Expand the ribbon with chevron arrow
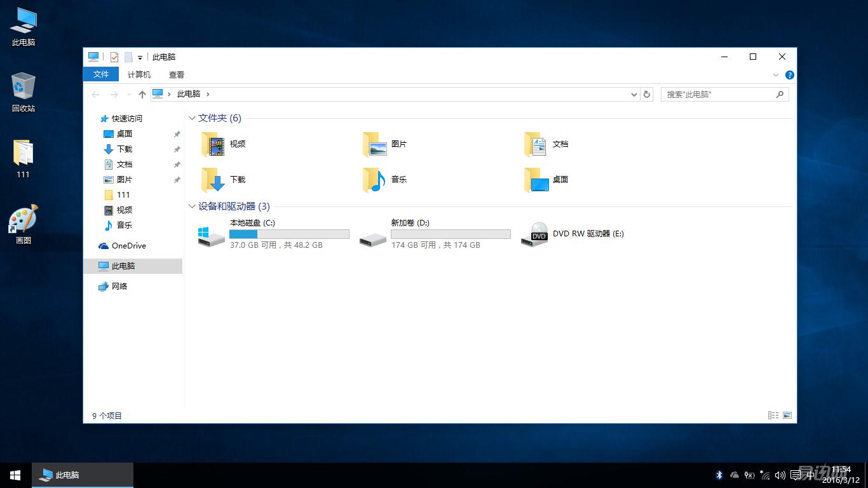868x488 pixels. 776,75
